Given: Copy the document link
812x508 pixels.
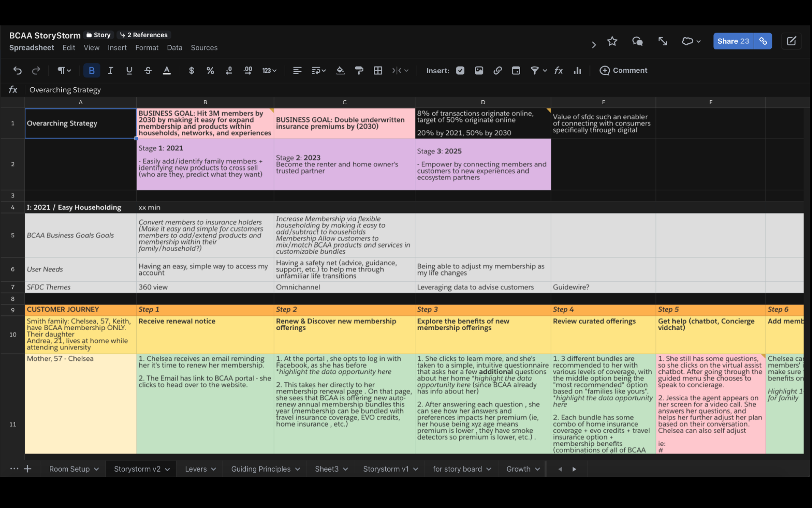Looking at the screenshot, I should point(763,41).
